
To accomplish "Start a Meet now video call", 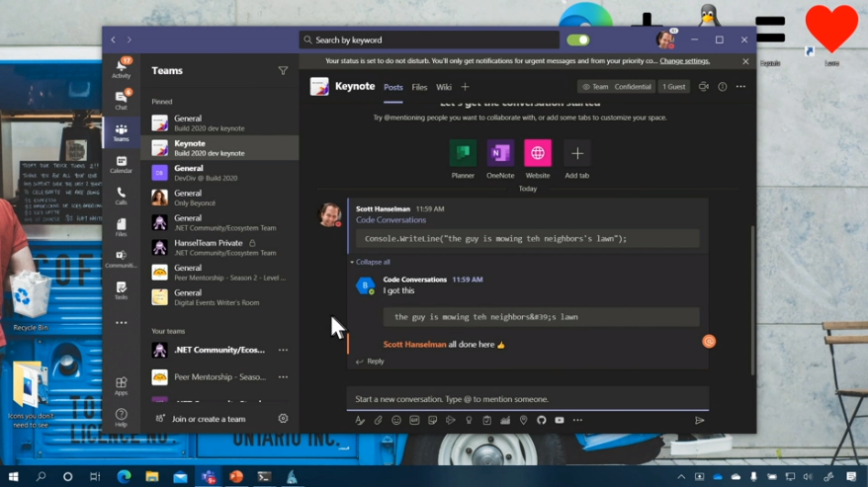I will (x=704, y=86).
